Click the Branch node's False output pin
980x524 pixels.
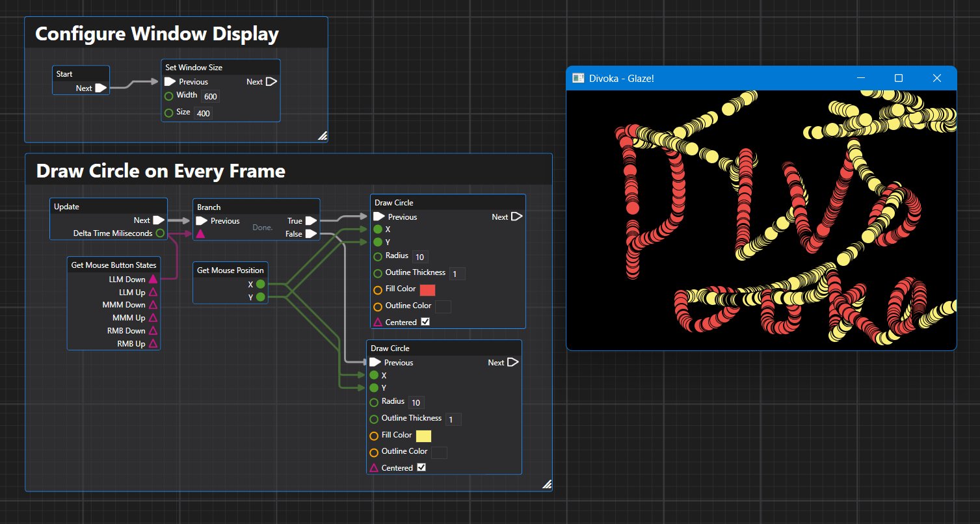pyautogui.click(x=311, y=233)
